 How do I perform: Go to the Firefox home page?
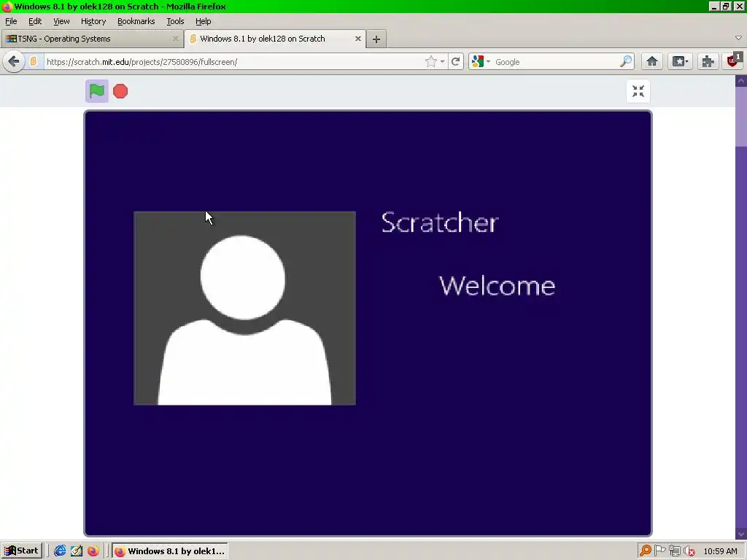point(652,61)
